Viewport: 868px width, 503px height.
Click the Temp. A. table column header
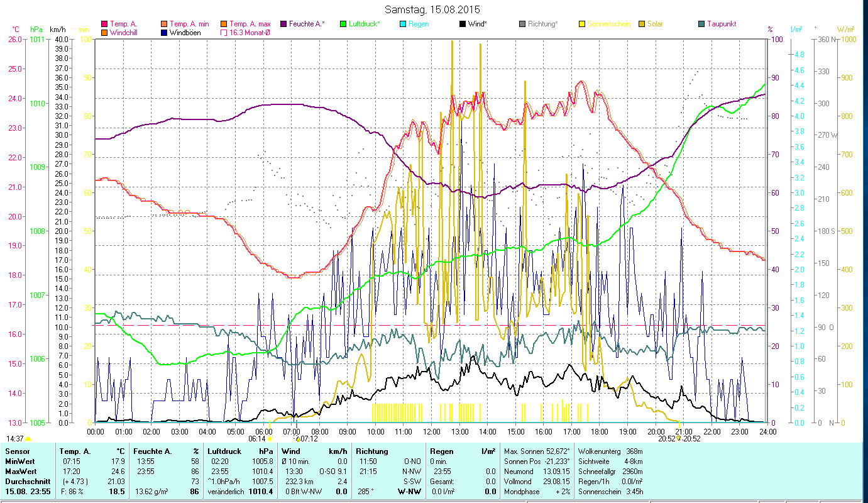(x=75, y=451)
